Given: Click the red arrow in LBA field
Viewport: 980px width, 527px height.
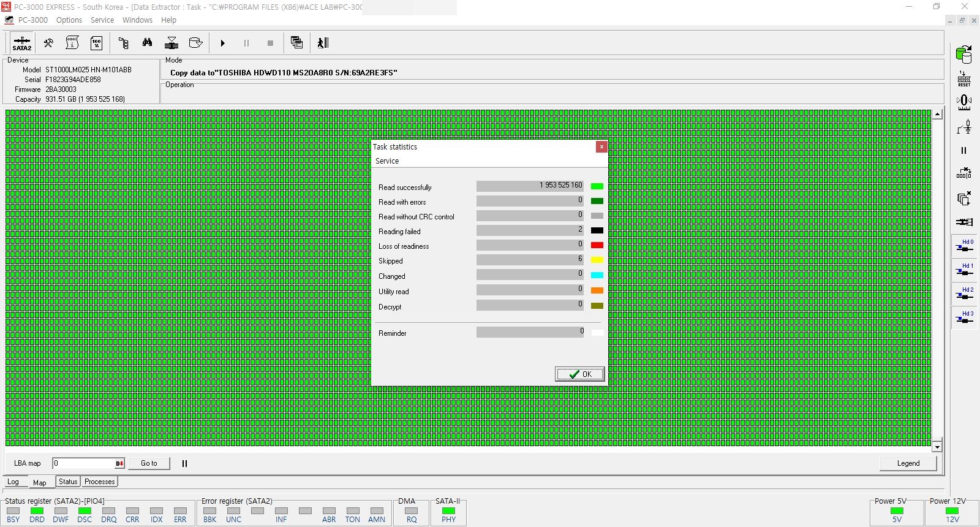Looking at the screenshot, I should (120, 463).
